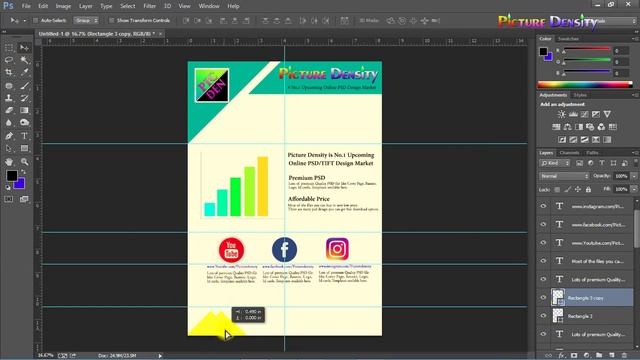Switch to the Paths tab
Viewport: 640px width, 360px height.
592,153
